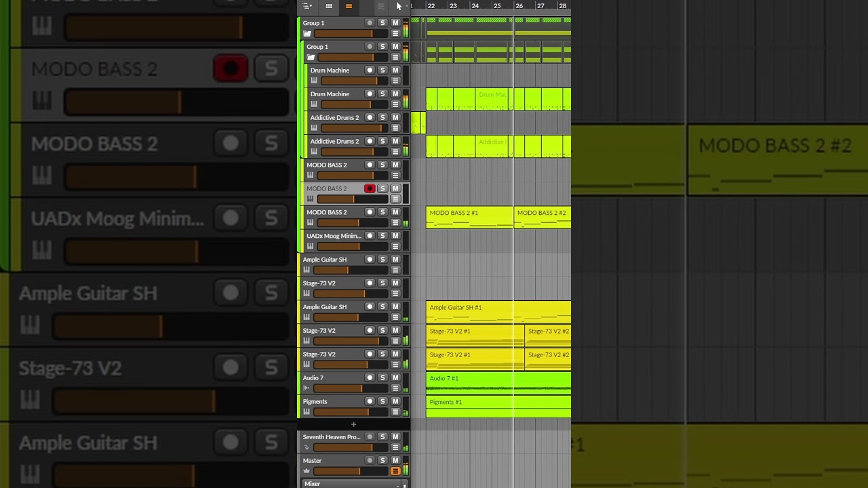
Task: Click the Audio 7 waveform track icon
Action: pos(307,388)
